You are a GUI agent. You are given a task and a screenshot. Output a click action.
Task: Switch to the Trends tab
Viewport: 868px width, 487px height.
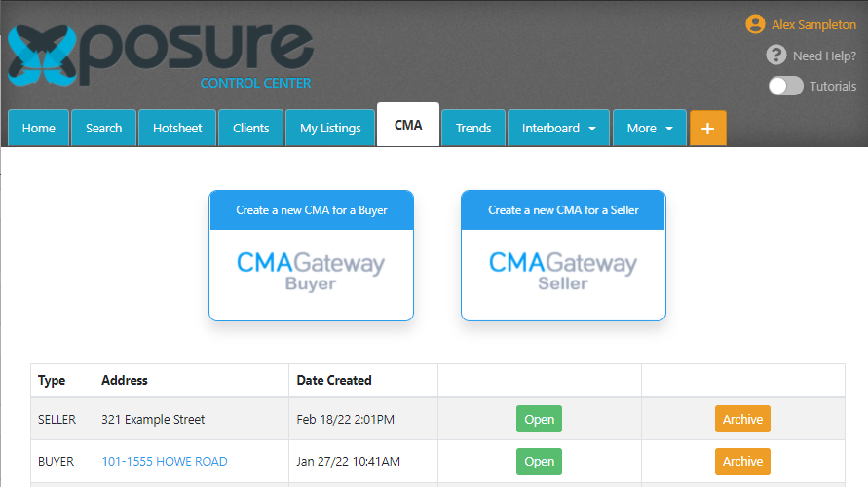tap(473, 129)
